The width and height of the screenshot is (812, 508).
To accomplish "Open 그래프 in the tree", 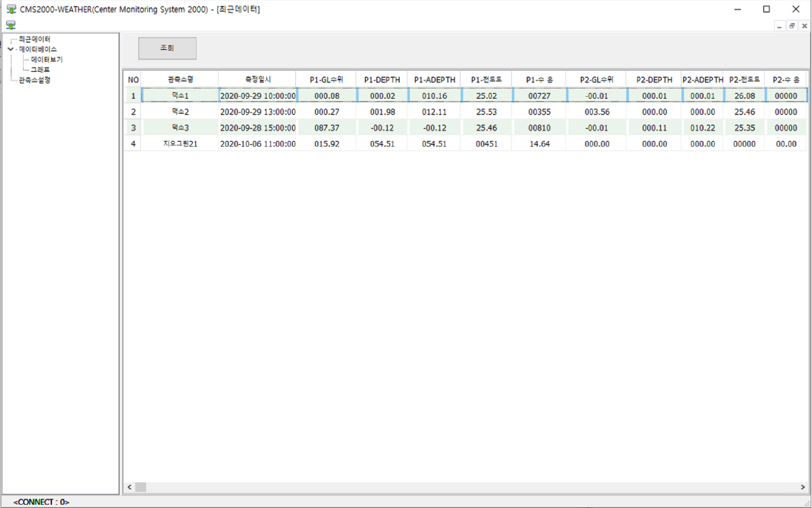I will [x=40, y=69].
